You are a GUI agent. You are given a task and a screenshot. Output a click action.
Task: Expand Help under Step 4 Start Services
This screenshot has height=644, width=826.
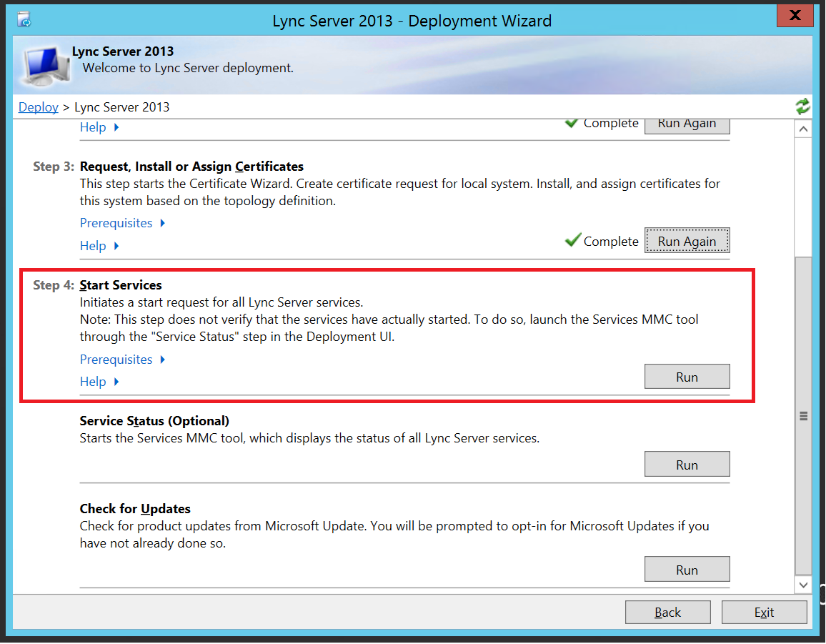[99, 382]
